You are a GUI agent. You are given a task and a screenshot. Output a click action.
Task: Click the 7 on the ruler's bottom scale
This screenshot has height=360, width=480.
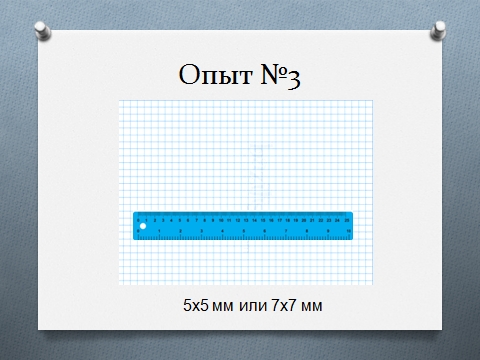pyautogui.click(x=286, y=231)
